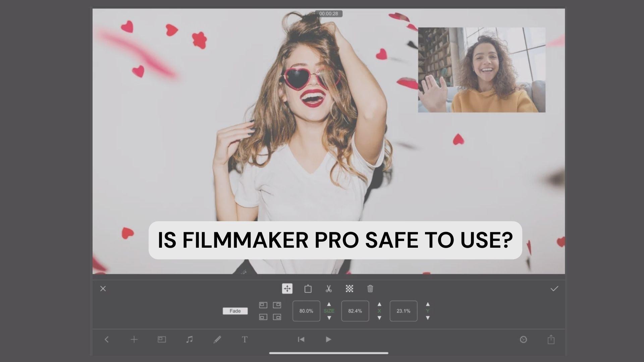This screenshot has width=644, height=362.
Task: Select the pen drawing tool
Action: (217, 339)
